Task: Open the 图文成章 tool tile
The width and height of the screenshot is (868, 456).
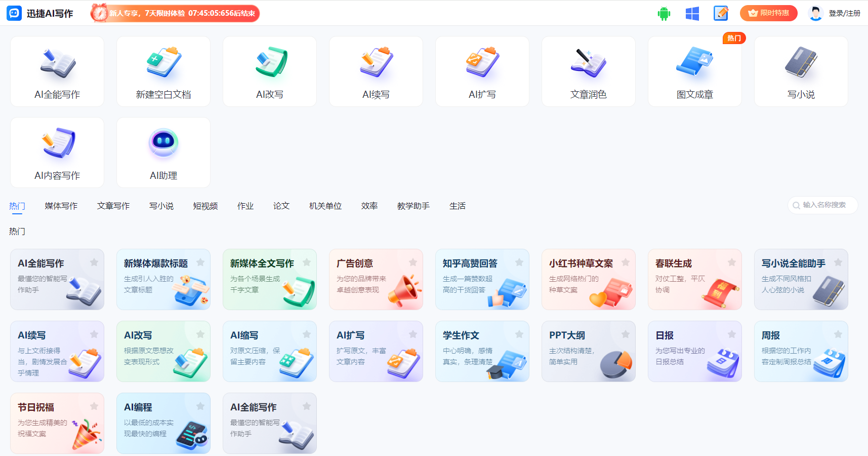Action: [695, 71]
